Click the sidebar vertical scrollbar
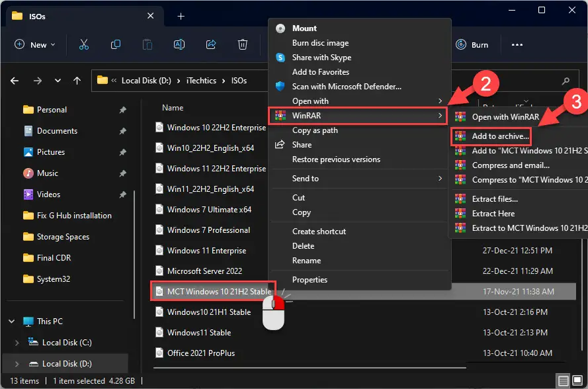This screenshot has height=389, width=588. pyautogui.click(x=134, y=255)
